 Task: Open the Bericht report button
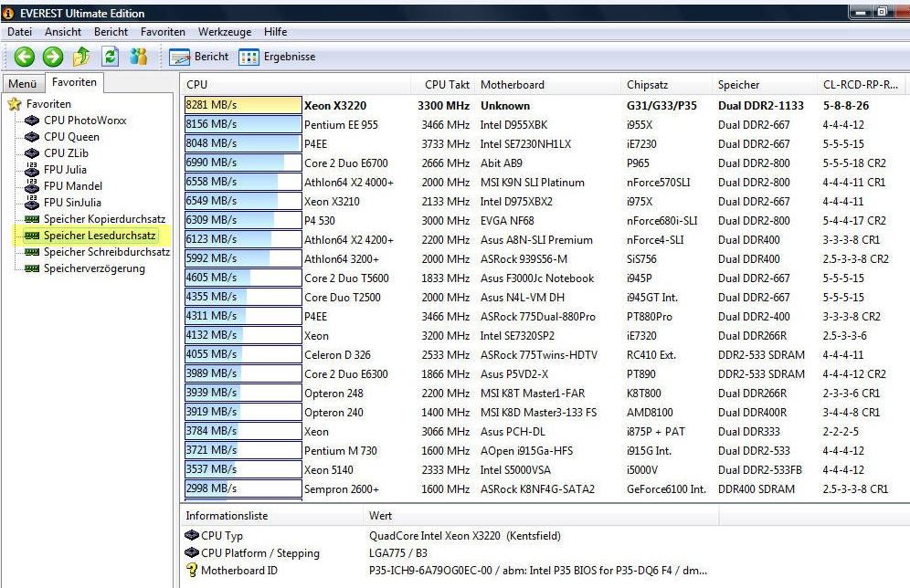click(x=198, y=57)
